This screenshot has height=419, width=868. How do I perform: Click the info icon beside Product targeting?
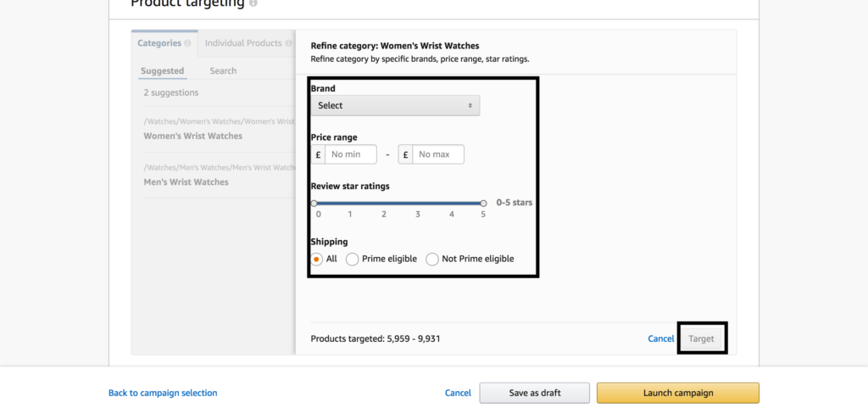tap(253, 3)
